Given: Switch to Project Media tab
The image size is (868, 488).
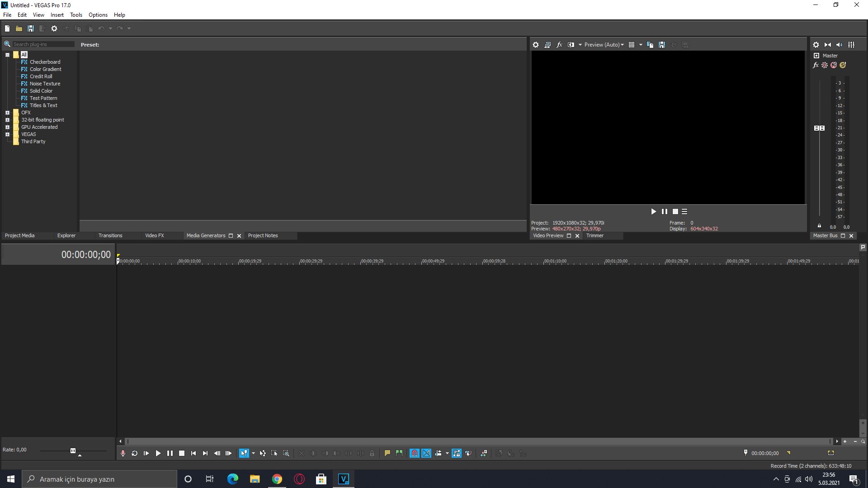Looking at the screenshot, I should [20, 235].
